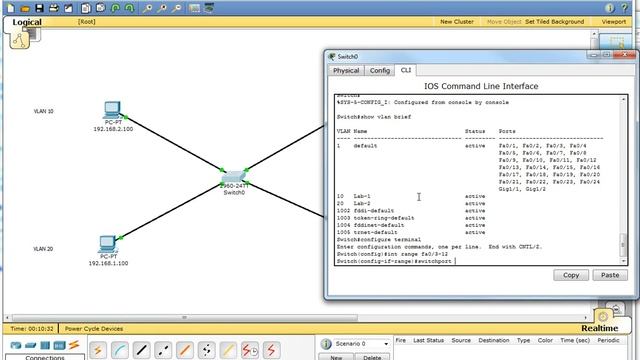Image resolution: width=640 pixels, height=360 pixels.
Task: Click the Switch0 window title bar
Action: [457, 56]
